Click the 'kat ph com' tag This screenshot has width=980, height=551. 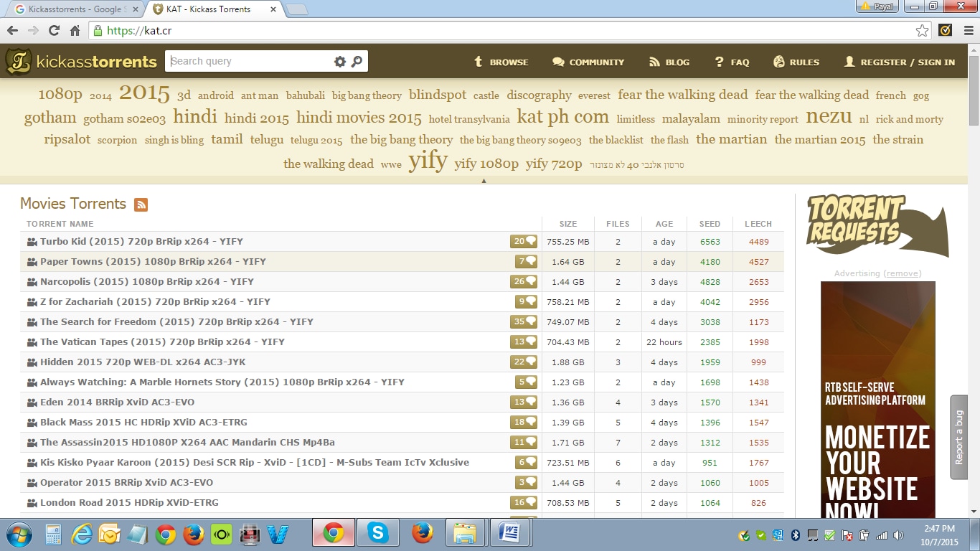click(562, 117)
